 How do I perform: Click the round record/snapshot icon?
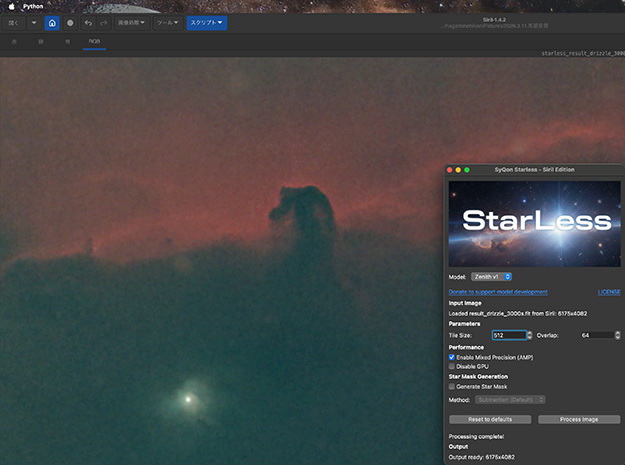pyautogui.click(x=70, y=22)
